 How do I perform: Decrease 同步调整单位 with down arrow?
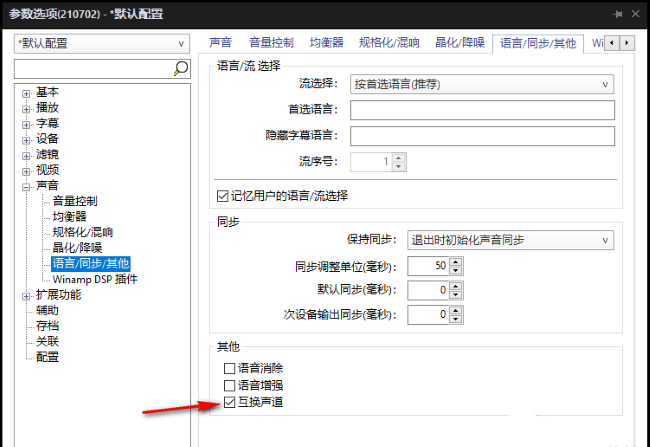456,270
